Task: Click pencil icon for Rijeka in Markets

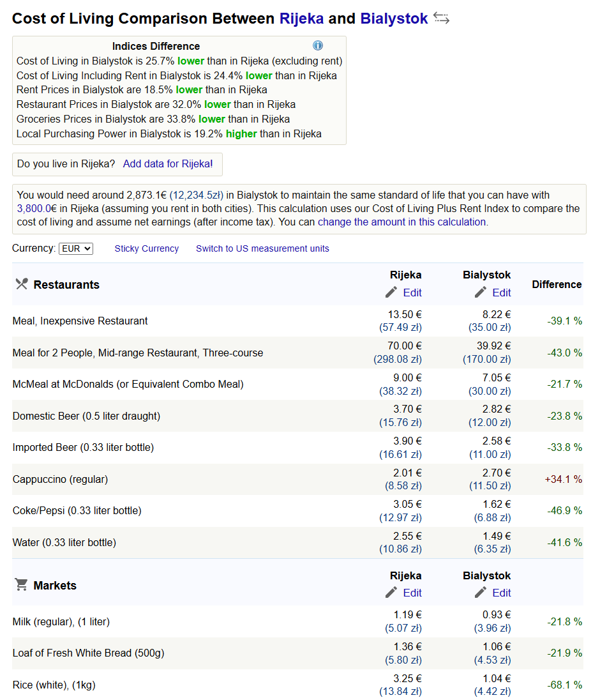Action: tap(391, 593)
